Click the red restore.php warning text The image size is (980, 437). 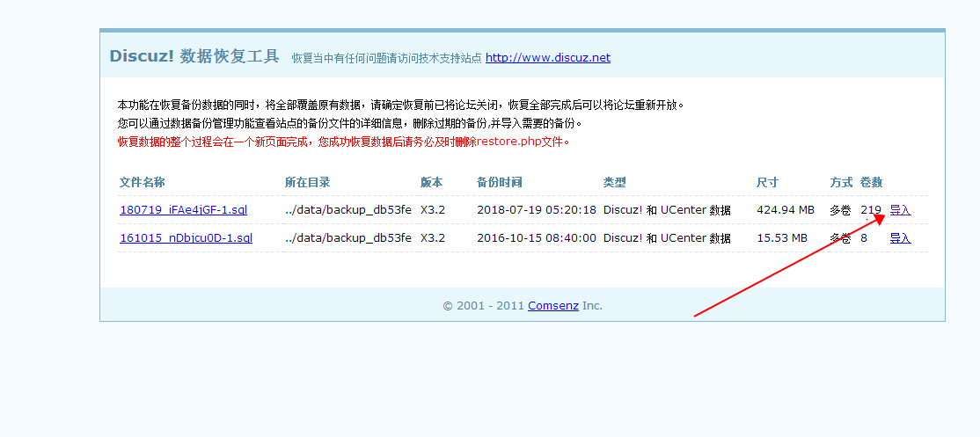[343, 142]
